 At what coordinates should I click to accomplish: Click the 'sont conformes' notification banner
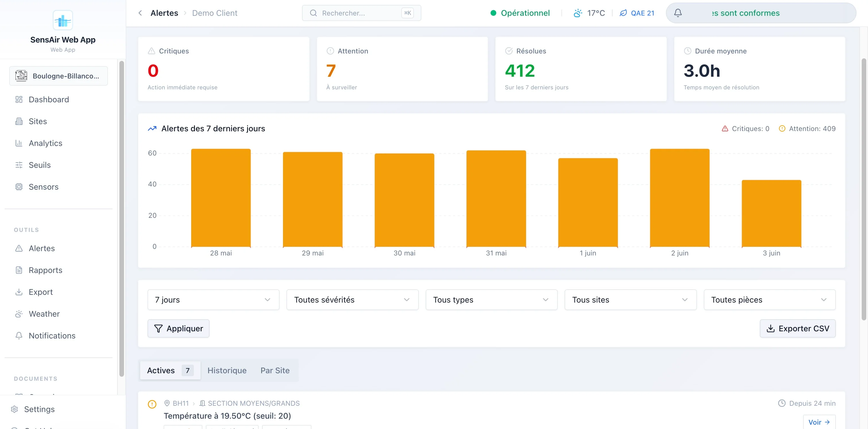coord(761,13)
